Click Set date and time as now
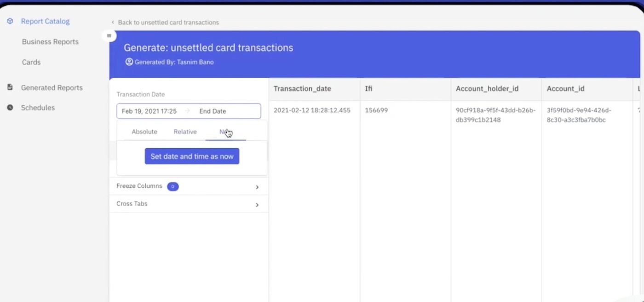Screen dimensions: 644x302 coord(192,157)
